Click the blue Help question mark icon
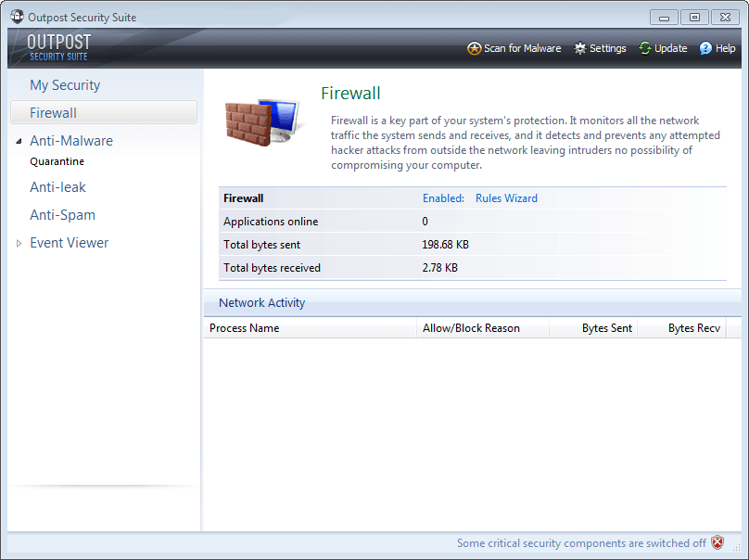 [705, 48]
